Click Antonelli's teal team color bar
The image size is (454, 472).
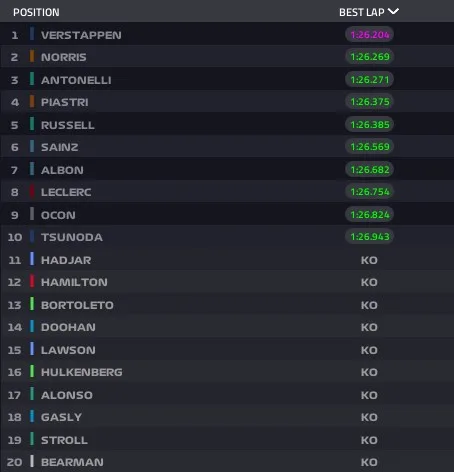(x=32, y=79)
